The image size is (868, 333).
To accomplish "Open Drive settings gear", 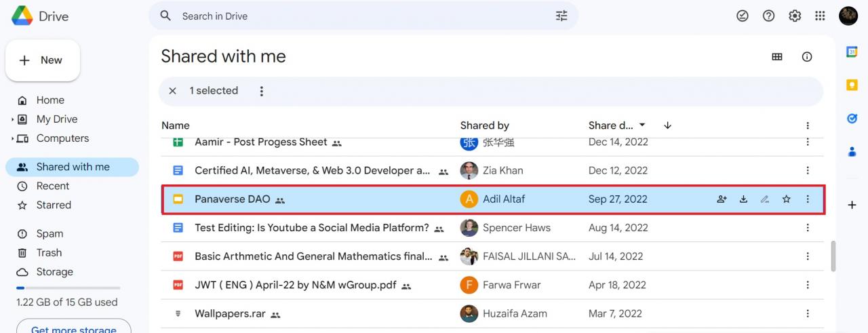I will 795,16.
